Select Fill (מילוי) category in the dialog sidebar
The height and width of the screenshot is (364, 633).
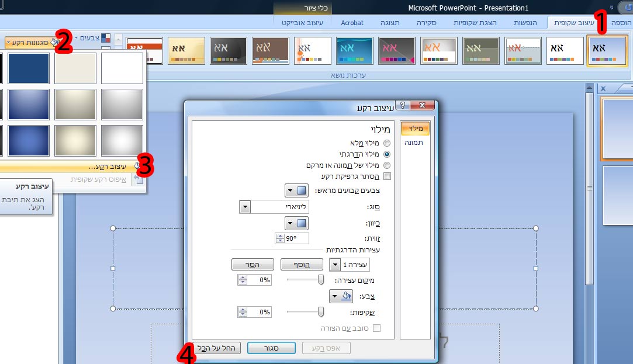coord(416,129)
